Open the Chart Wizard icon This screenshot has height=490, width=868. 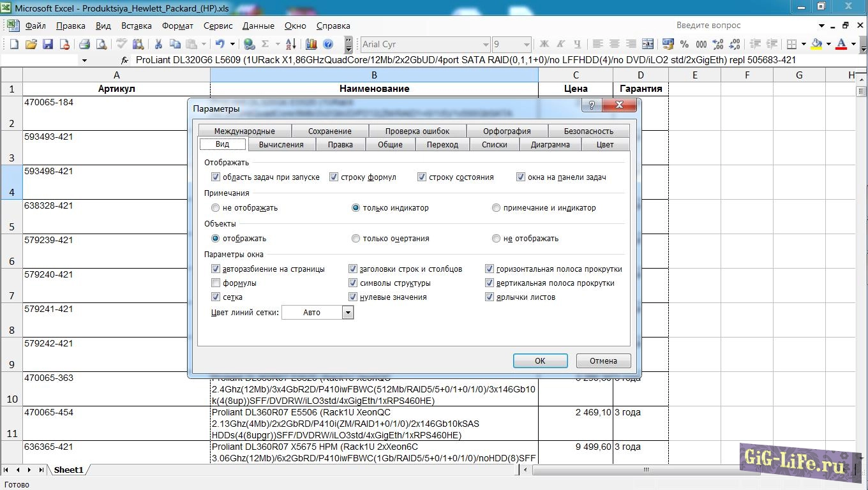tap(311, 44)
